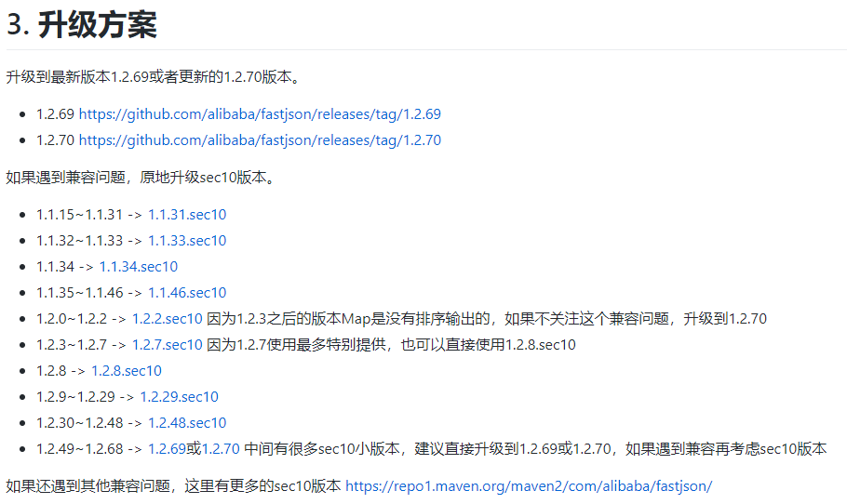Screen dimensions: 847x504
Task: Open the 1.1.34.sec10 version link
Action: pos(139,267)
